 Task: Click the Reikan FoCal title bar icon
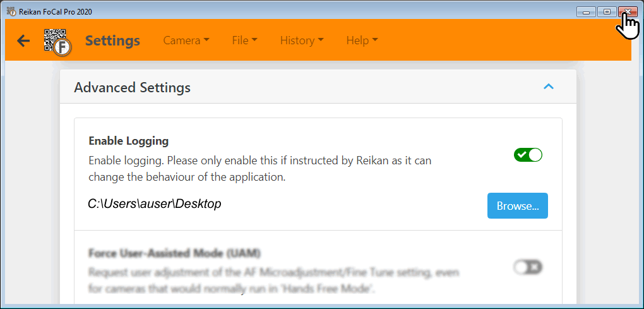tap(11, 11)
